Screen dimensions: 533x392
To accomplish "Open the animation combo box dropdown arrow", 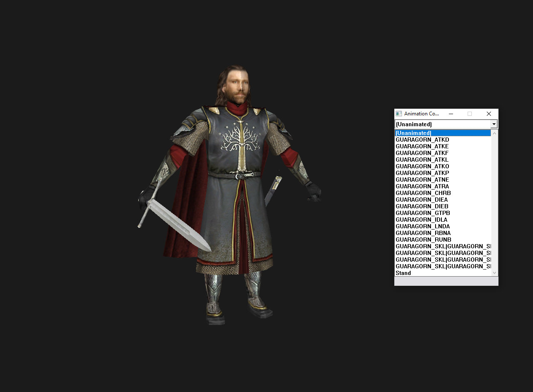I will [494, 124].
